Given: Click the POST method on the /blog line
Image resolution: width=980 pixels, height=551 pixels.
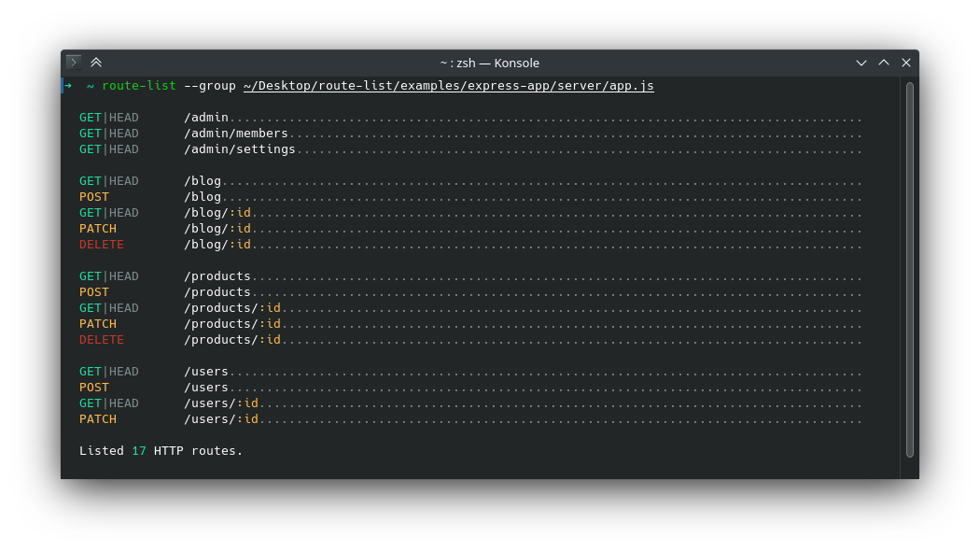Looking at the screenshot, I should (x=93, y=196).
